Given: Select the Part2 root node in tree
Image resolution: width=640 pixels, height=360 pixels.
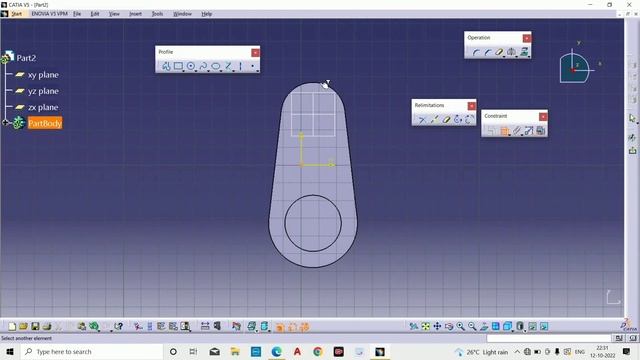Looking at the screenshot, I should 26,58.
